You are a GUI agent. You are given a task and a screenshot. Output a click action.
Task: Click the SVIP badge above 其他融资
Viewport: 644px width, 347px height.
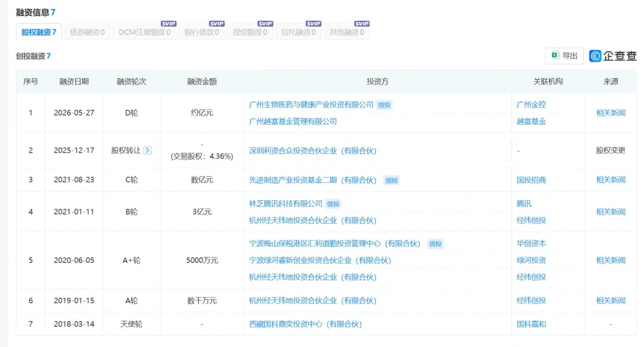point(362,23)
